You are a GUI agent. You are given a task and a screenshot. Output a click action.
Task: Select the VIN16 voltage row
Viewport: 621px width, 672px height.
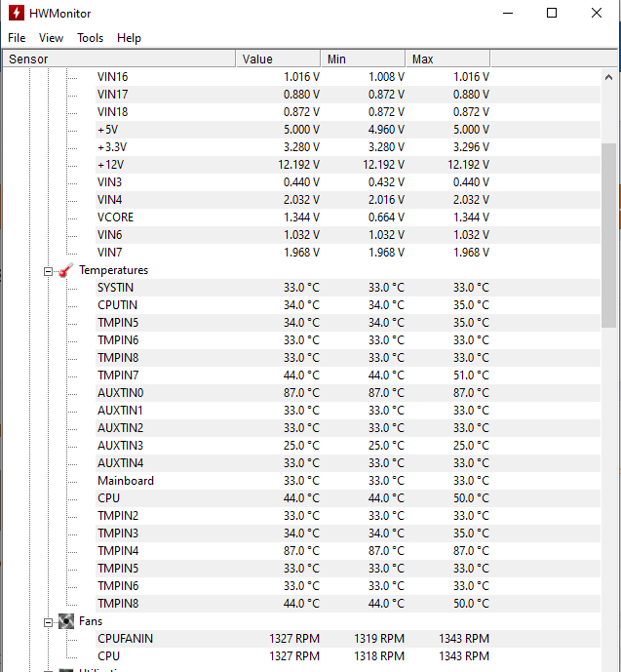pos(348,77)
